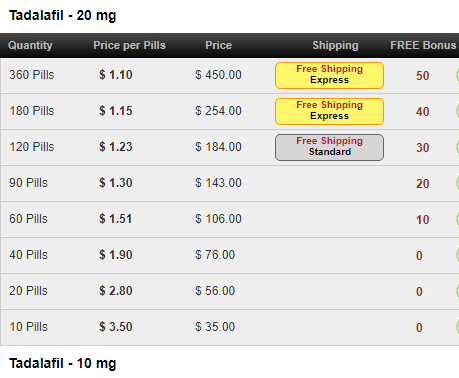
Task: Click Free Shipping Express badge for 180 Pills
Action: 329,111
